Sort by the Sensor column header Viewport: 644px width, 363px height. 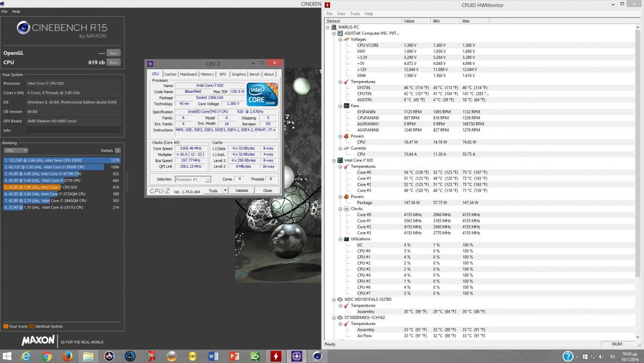click(363, 21)
